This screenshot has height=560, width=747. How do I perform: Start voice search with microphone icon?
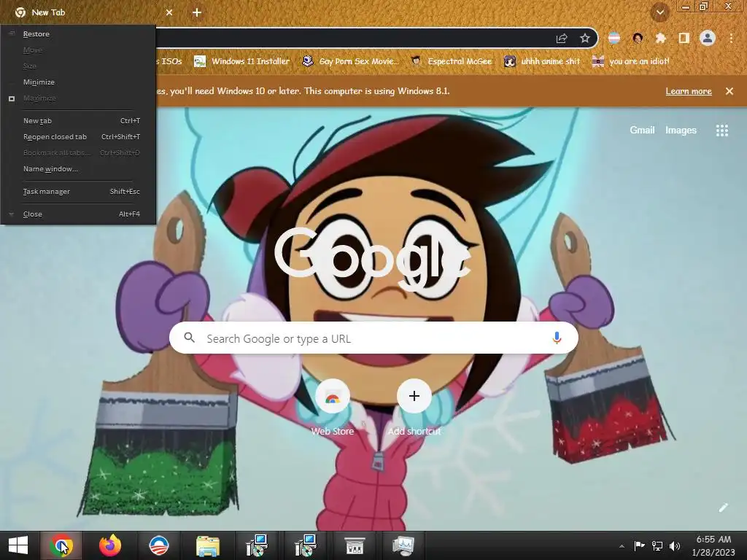click(x=557, y=338)
